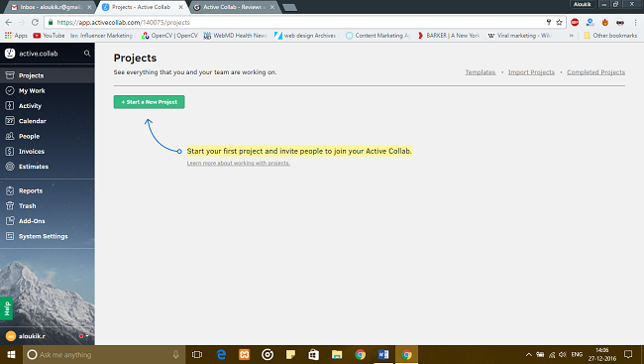Viewport: 644px width, 364px height.
Task: Click the Cortana Ask me anything box
Action: pos(104,354)
